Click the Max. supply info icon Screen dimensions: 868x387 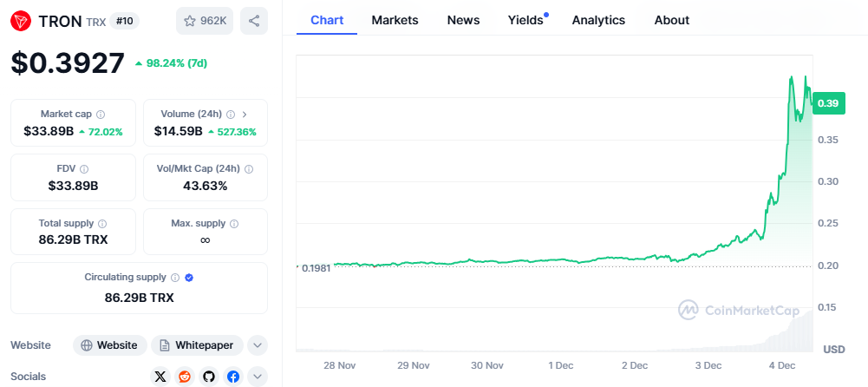pyautogui.click(x=234, y=224)
